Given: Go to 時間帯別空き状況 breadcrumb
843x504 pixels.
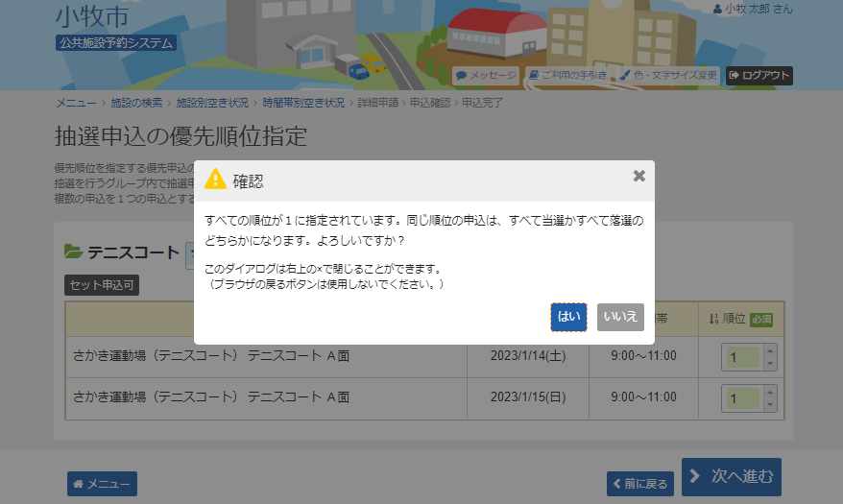Looking at the screenshot, I should pyautogui.click(x=303, y=103).
